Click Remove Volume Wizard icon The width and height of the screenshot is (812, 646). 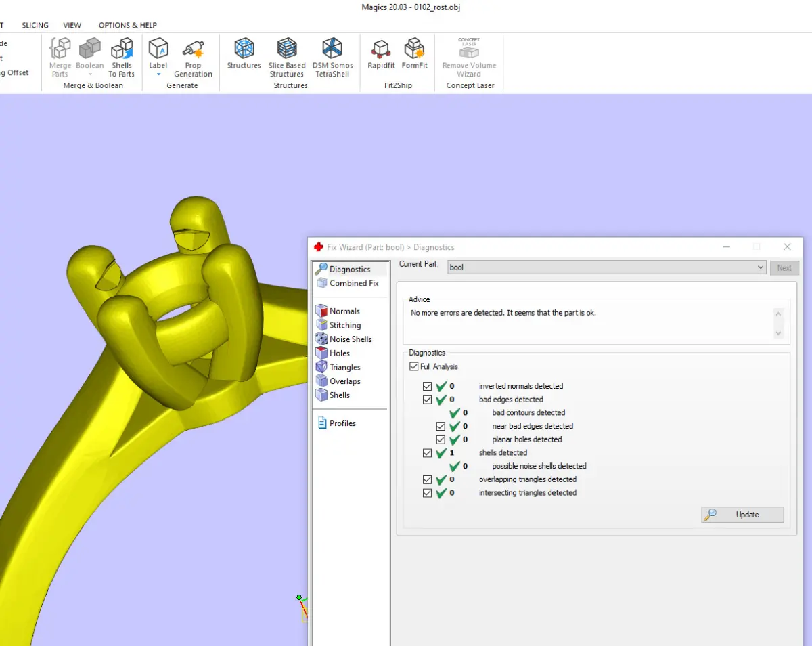point(469,49)
